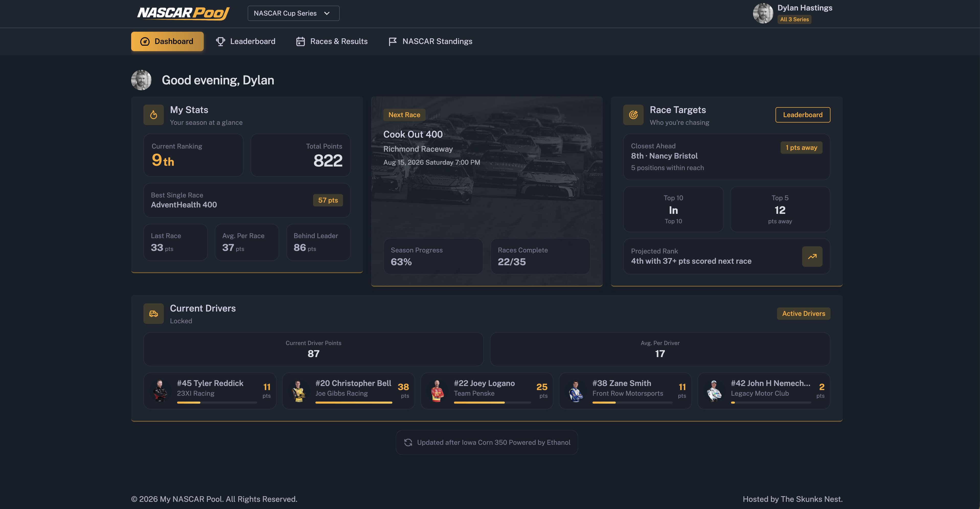Viewport: 980px width, 509px height.
Task: Click the Avg. Per Driver 17 card
Action: (x=660, y=349)
